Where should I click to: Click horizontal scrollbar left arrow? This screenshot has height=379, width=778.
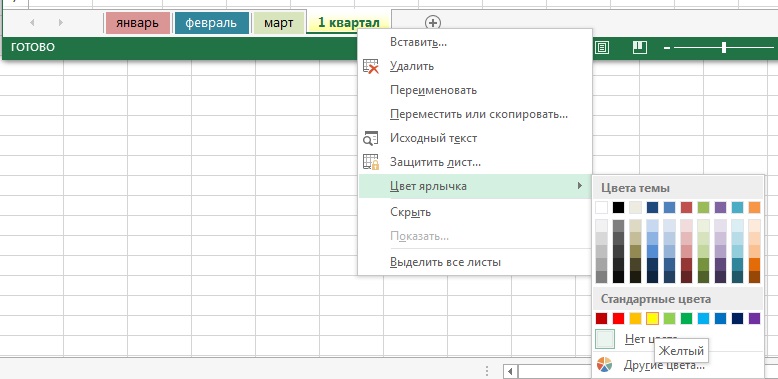pyautogui.click(x=510, y=371)
